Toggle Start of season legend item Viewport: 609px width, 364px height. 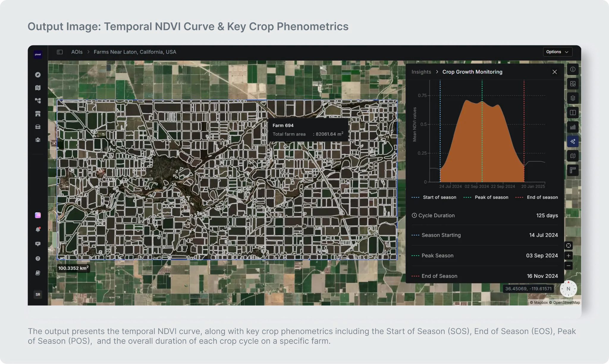[x=434, y=197]
